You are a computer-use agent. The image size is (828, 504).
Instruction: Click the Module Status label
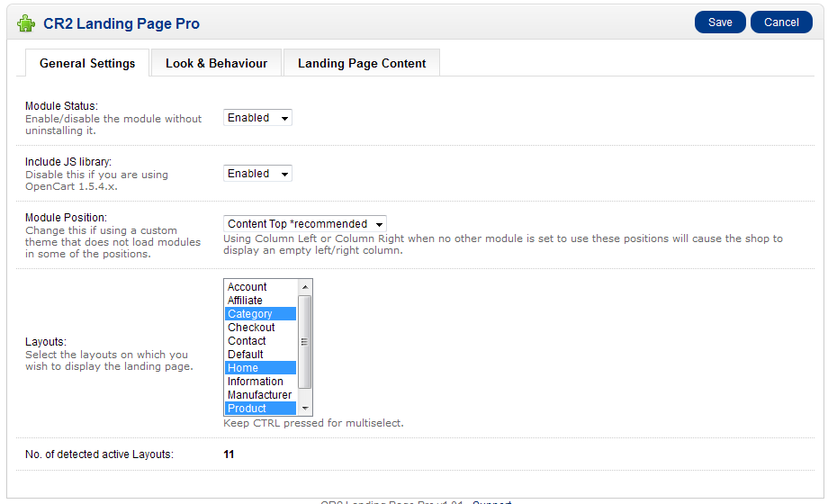click(x=61, y=106)
